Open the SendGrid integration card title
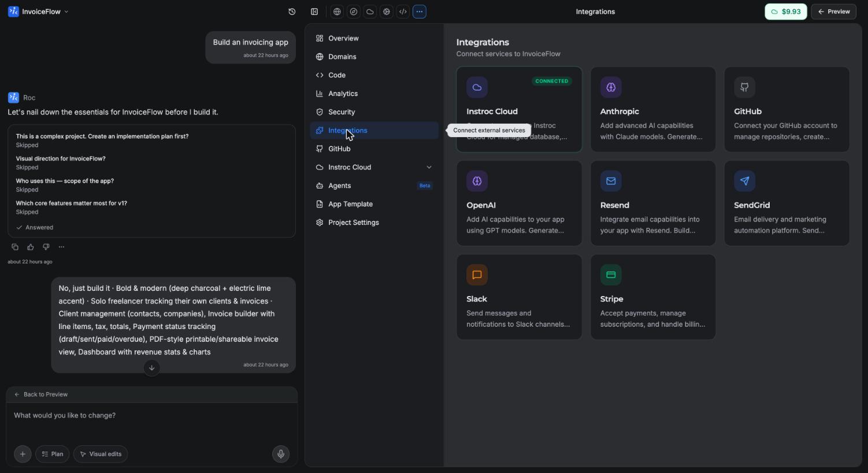The image size is (868, 473). point(752,205)
